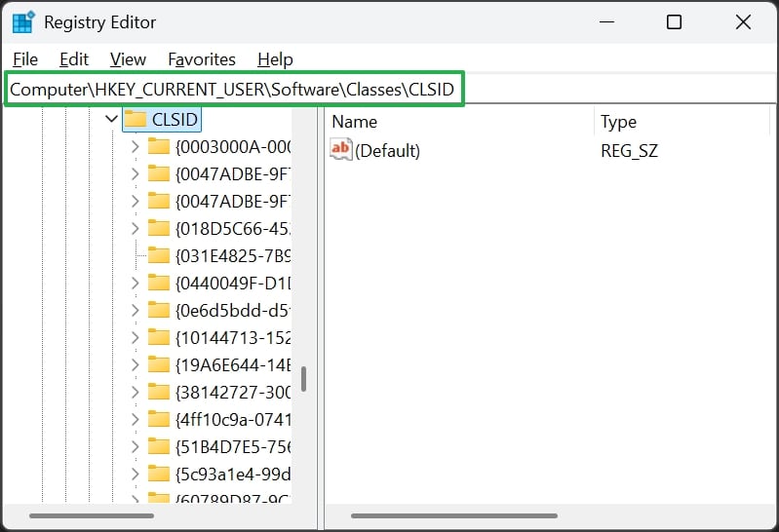Open the Favorites menu
The image size is (779, 532).
coord(202,59)
